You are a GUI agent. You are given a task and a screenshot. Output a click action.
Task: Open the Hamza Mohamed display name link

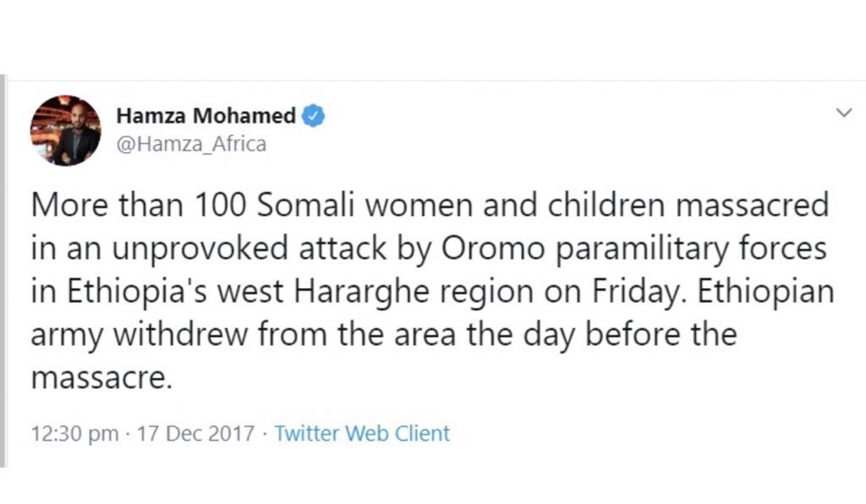pos(206,116)
